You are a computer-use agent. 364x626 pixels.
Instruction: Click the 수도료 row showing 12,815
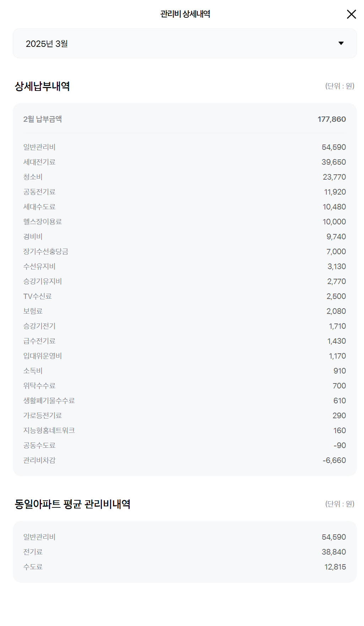point(185,567)
